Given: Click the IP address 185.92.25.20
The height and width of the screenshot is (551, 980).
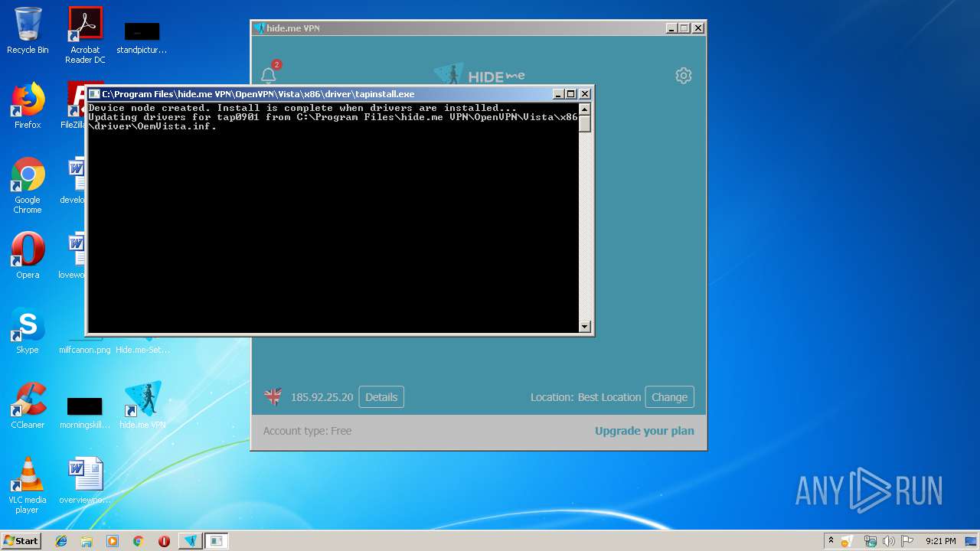Looking at the screenshot, I should click(x=322, y=397).
